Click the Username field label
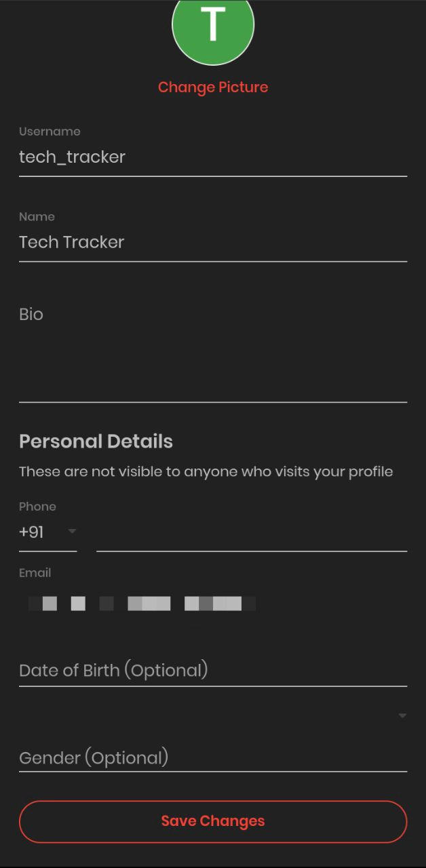This screenshot has width=426, height=868. coord(50,132)
